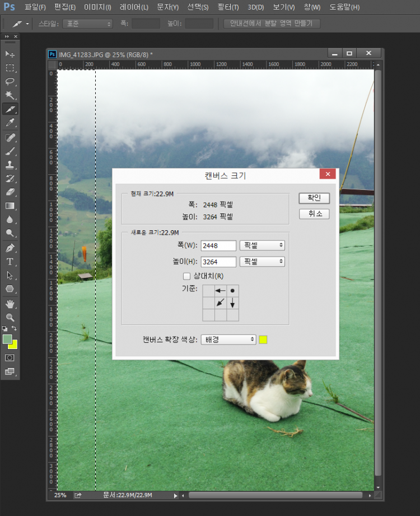
Task: Toggle Quick Mask mode in toolbox
Action: coord(10,357)
